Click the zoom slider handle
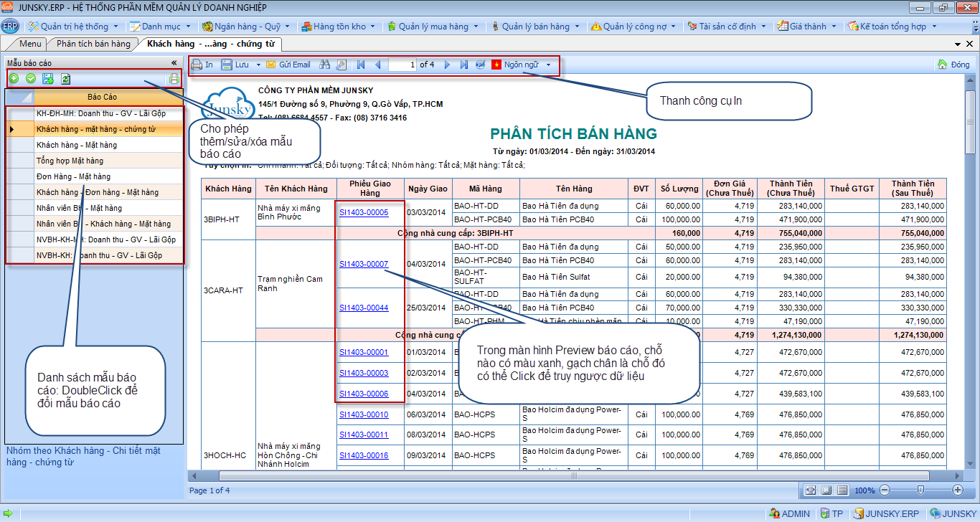Viewport: 980px width, 522px height. (920, 490)
